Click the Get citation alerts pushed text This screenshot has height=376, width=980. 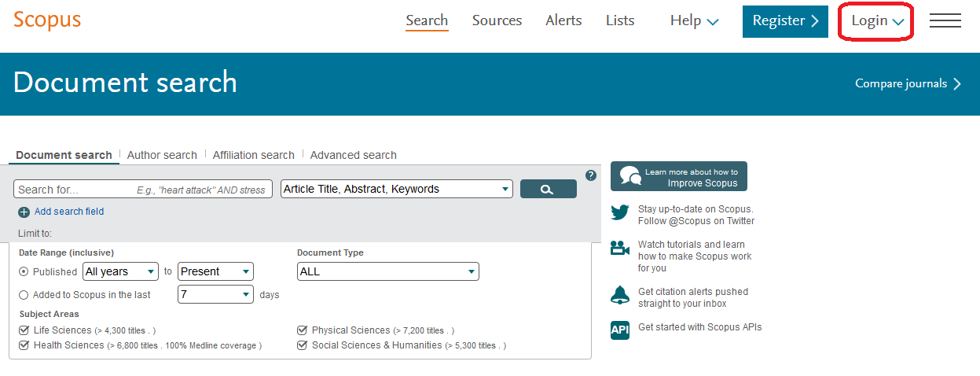(x=693, y=292)
